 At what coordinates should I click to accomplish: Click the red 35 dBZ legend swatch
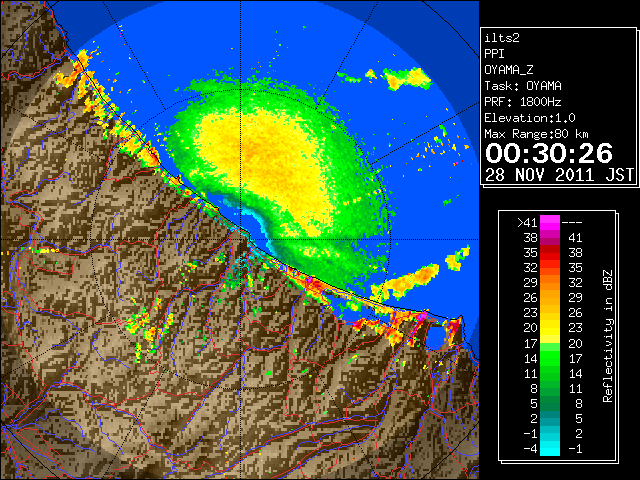click(550, 253)
